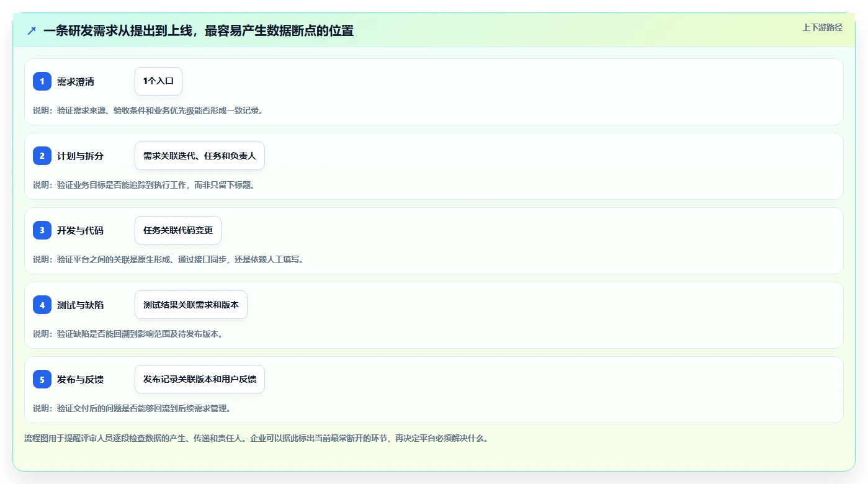868x484 pixels.
Task: Click the 开发与代码 step title
Action: coord(80,230)
